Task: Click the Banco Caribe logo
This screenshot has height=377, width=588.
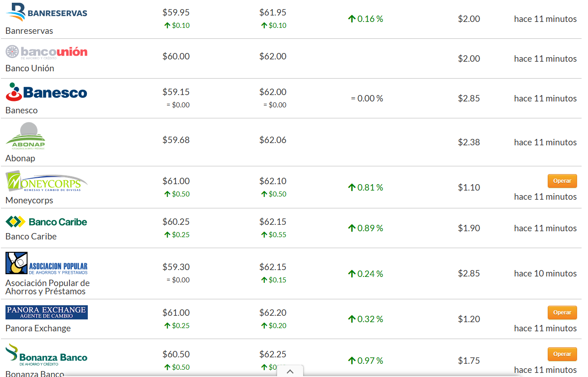Action: [x=46, y=222]
